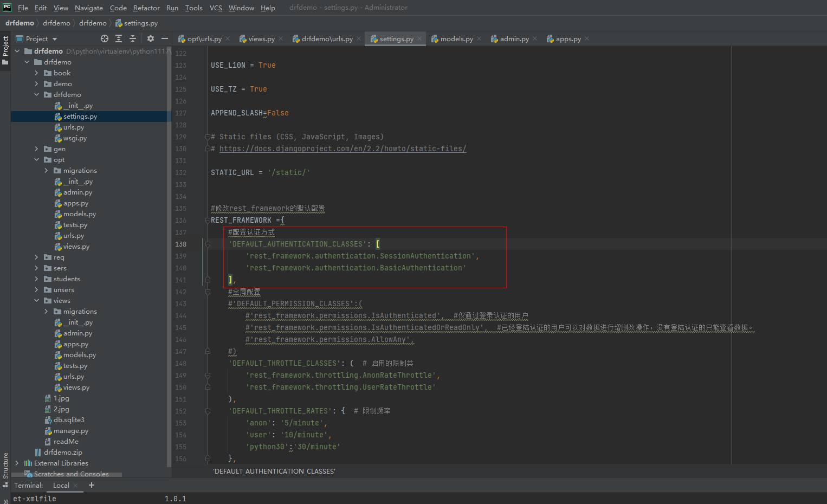Select db.sqlite3 file in project tree
This screenshot has height=504, width=827.
point(64,420)
